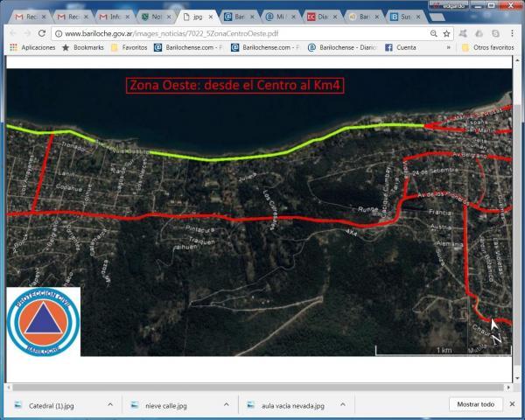525x420 pixels.
Task: Switch to the second Gmail tab
Action: click(72, 17)
